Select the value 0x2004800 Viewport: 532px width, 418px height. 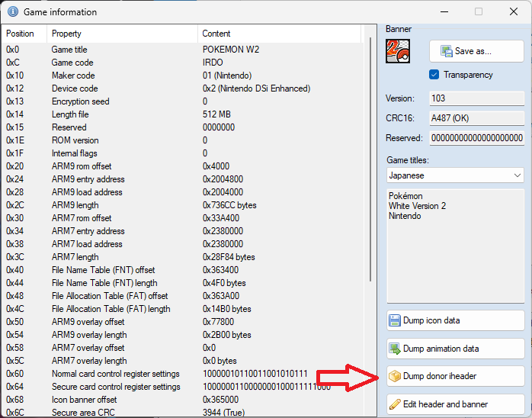[x=223, y=179]
